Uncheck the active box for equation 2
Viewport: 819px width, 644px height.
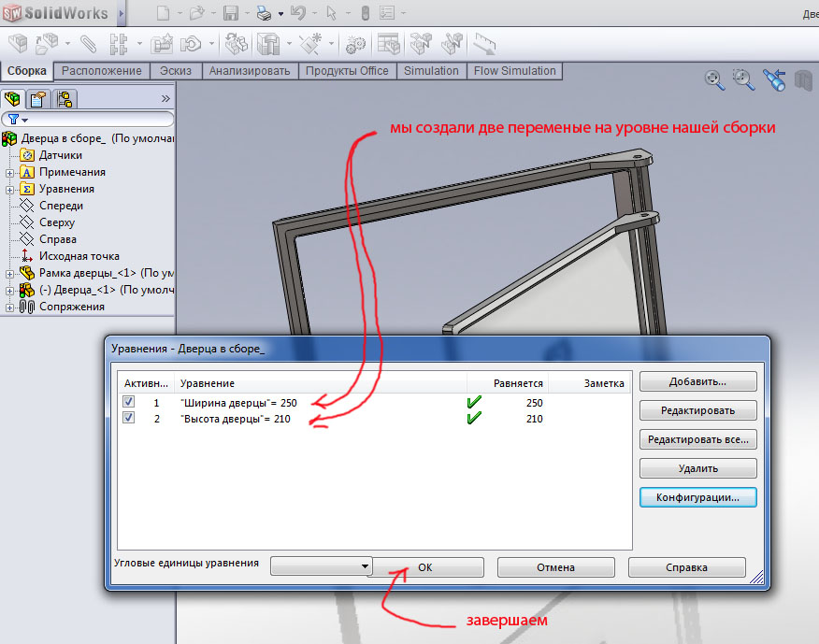click(x=129, y=418)
